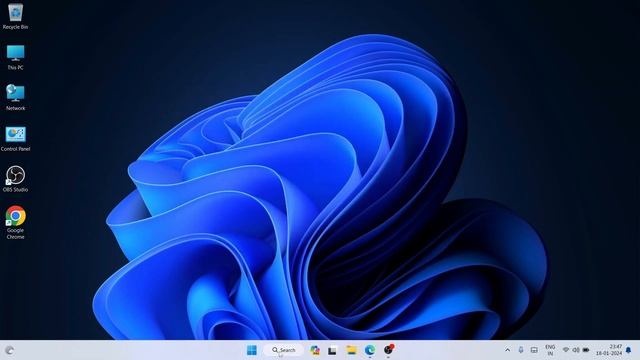Switch to Microsoft Edge on taskbar
The width and height of the screenshot is (640, 360).
click(370, 350)
